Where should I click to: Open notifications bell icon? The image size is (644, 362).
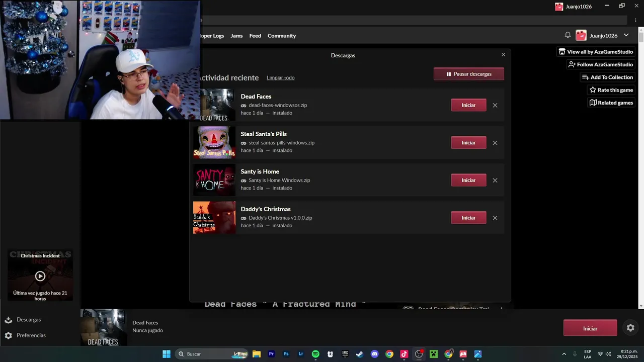pos(568,35)
